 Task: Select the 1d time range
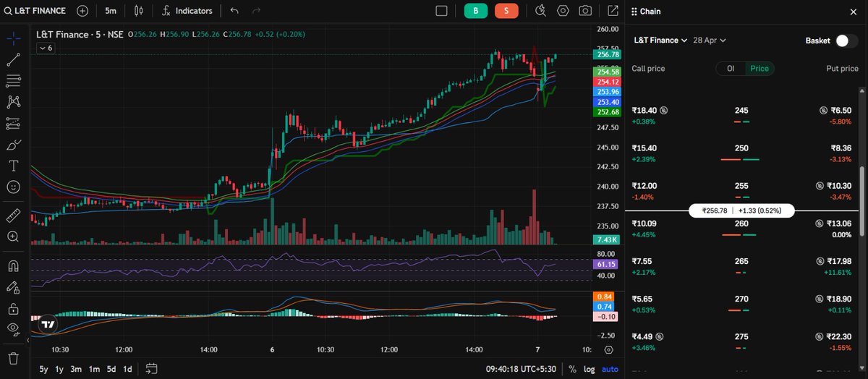click(128, 369)
